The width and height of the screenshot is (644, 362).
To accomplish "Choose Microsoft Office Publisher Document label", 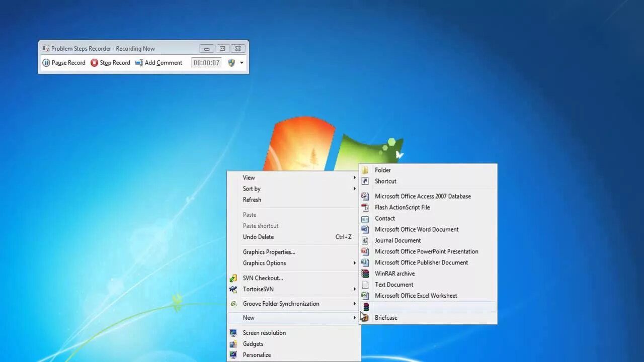I will (422, 262).
